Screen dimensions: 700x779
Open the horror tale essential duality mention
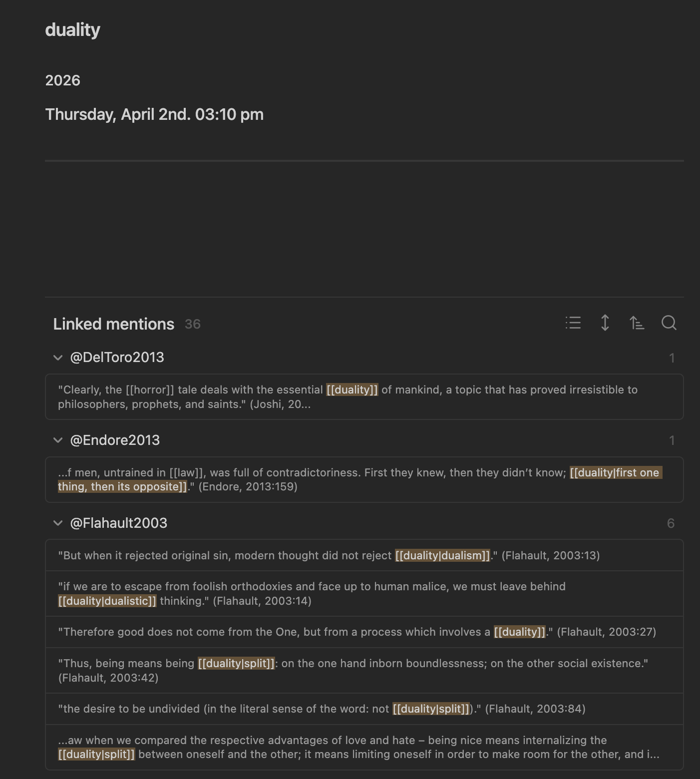pyautogui.click(x=364, y=397)
